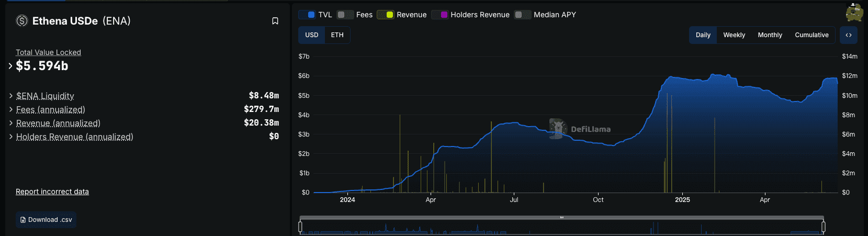Open the Report incorrect data link
The image size is (868, 236).
click(x=52, y=192)
